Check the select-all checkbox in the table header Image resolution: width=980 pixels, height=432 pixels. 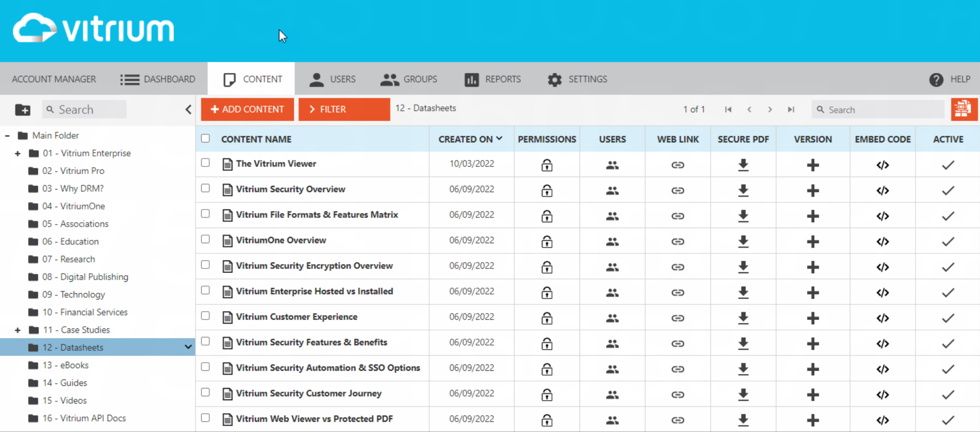pyautogui.click(x=205, y=139)
